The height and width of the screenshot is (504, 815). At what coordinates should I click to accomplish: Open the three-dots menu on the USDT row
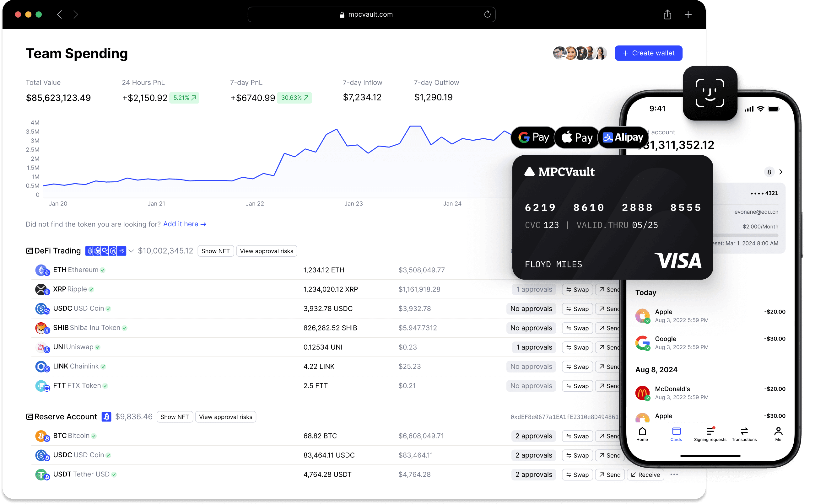click(674, 474)
